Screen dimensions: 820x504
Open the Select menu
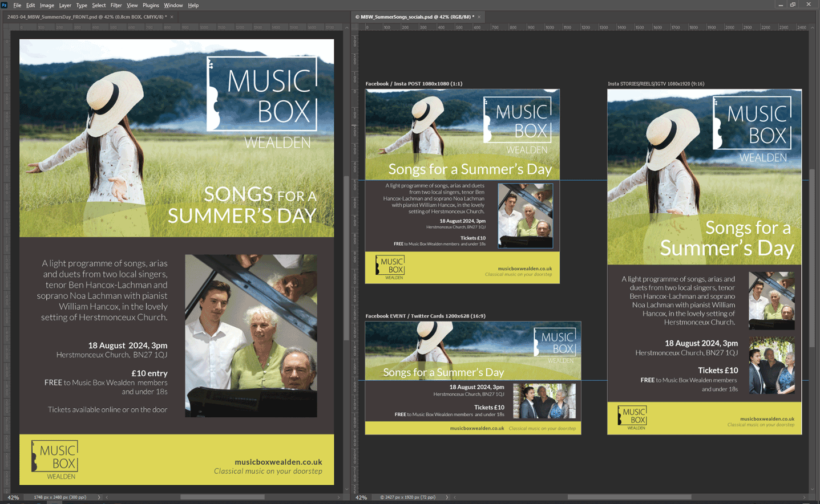pyautogui.click(x=99, y=5)
